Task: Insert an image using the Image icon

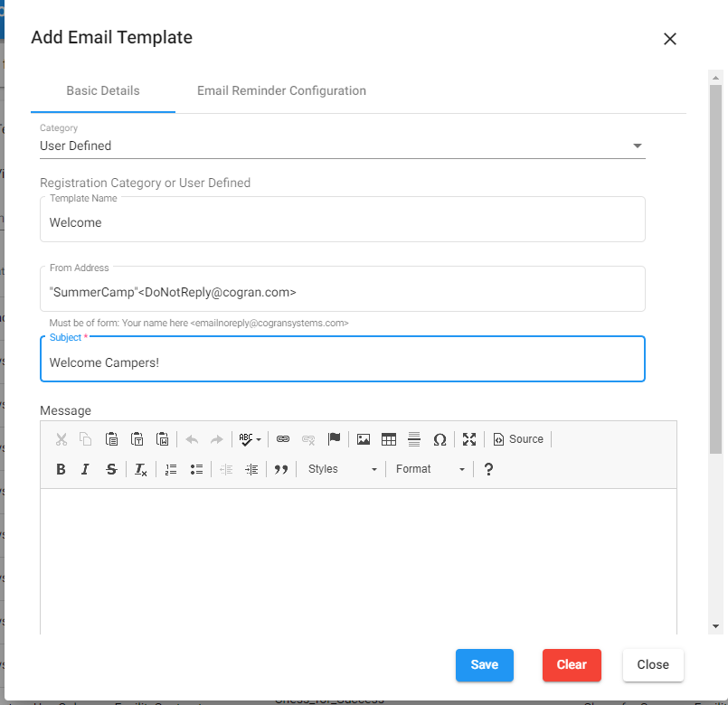Action: (x=363, y=439)
